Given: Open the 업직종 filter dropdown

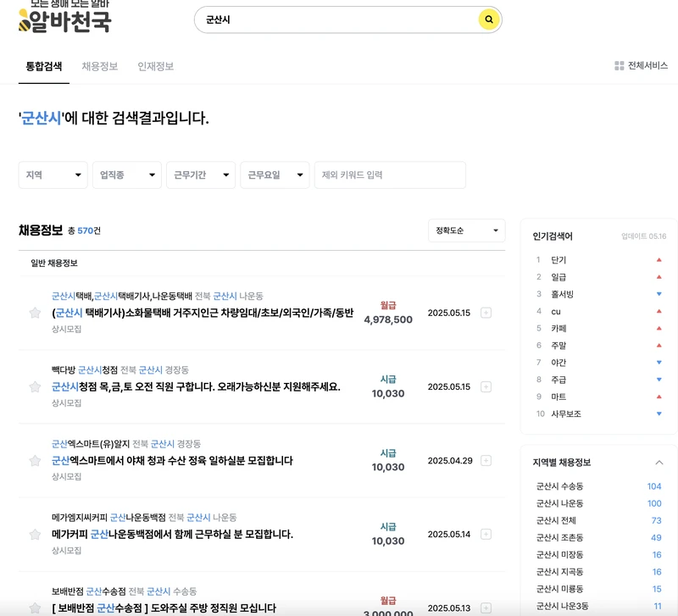Looking at the screenshot, I should point(127,175).
